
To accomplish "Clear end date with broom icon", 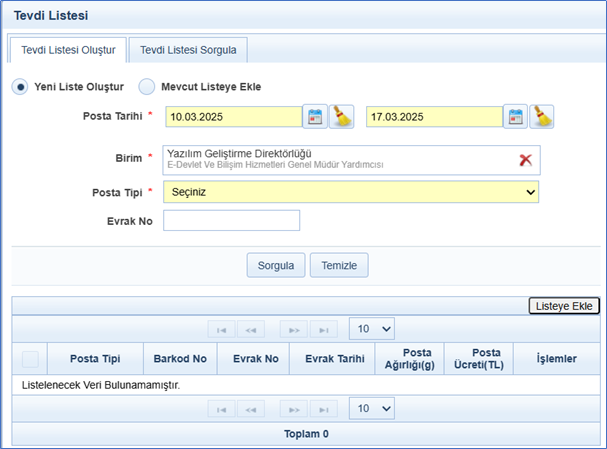I will [542, 116].
